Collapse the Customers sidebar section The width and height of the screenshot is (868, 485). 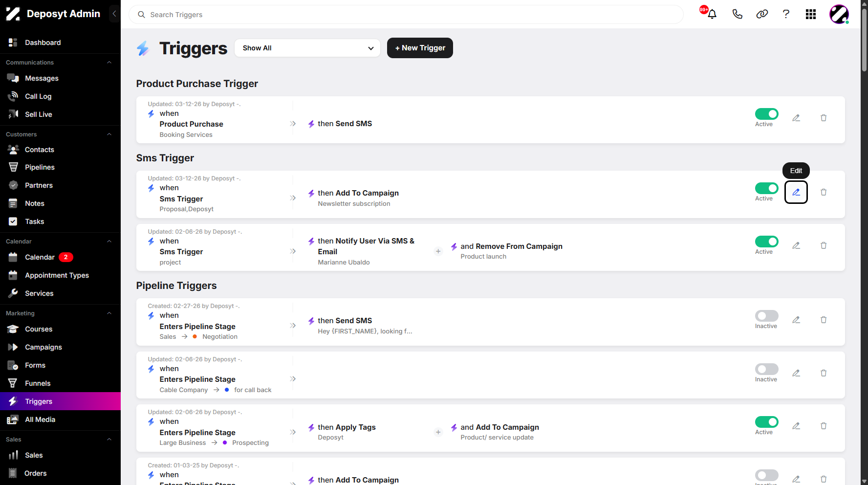pyautogui.click(x=109, y=134)
